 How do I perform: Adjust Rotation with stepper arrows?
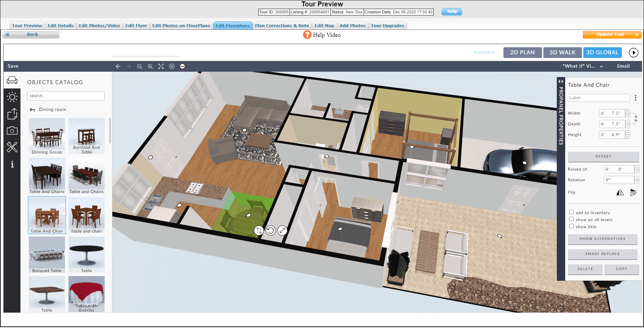(x=637, y=180)
